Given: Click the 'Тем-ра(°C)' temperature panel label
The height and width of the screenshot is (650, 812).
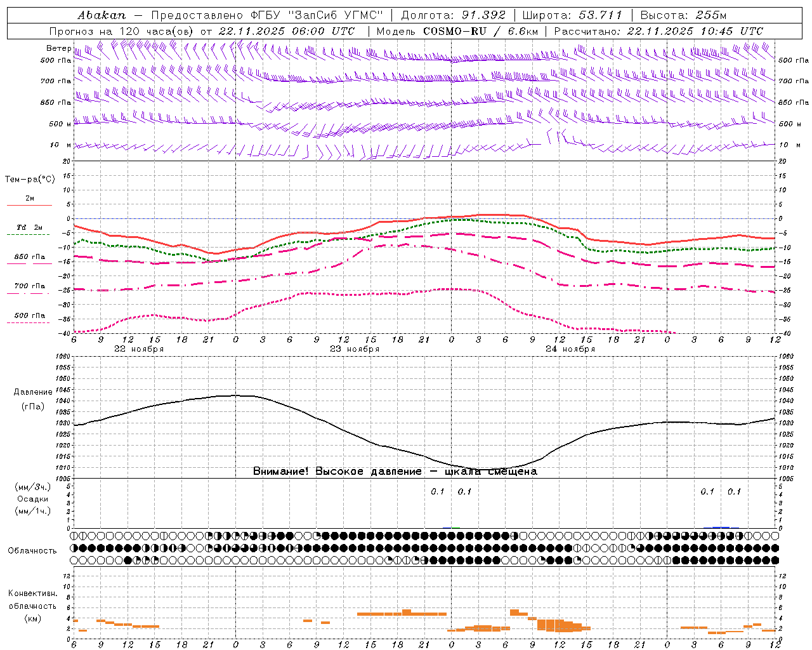Looking at the screenshot, I should (30, 180).
